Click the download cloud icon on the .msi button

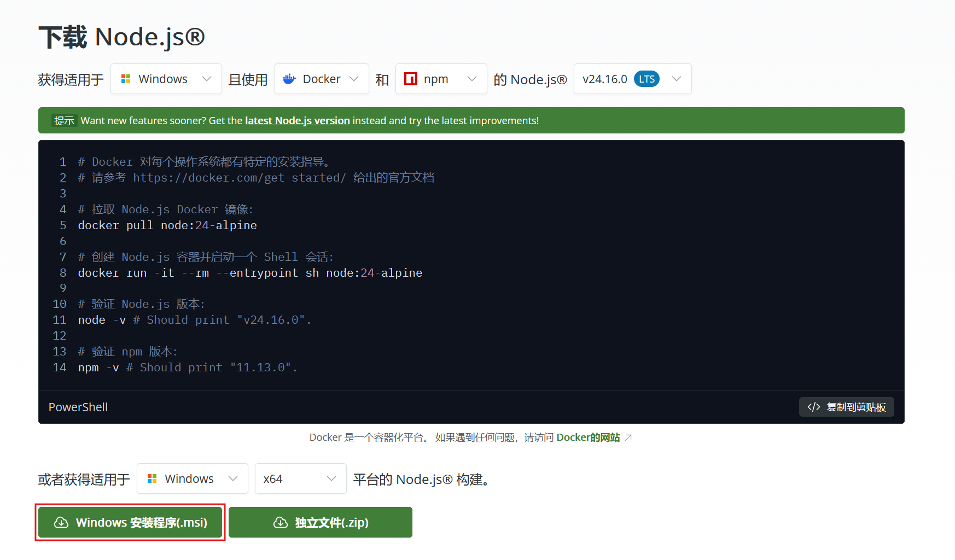click(61, 522)
